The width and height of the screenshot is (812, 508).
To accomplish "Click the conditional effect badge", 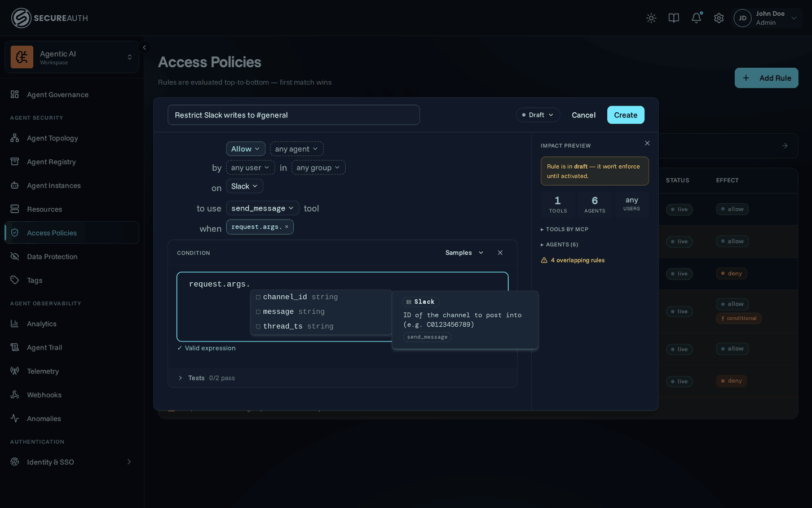I will (739, 318).
